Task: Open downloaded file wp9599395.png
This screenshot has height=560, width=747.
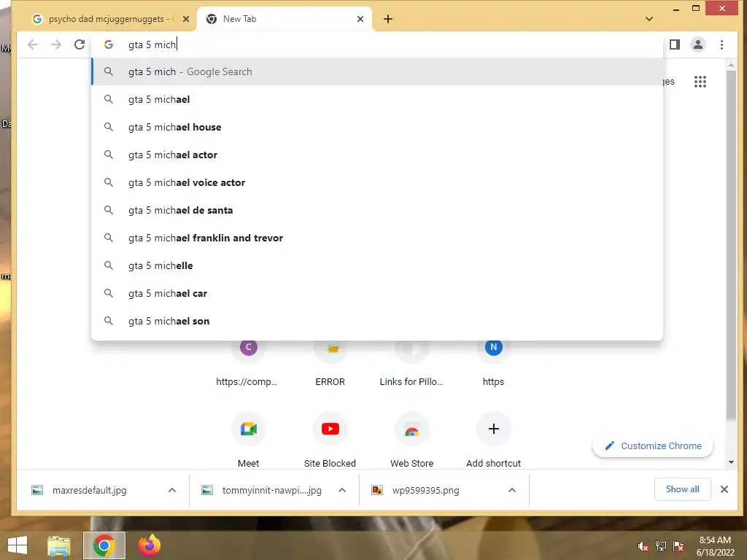Action: click(x=425, y=490)
